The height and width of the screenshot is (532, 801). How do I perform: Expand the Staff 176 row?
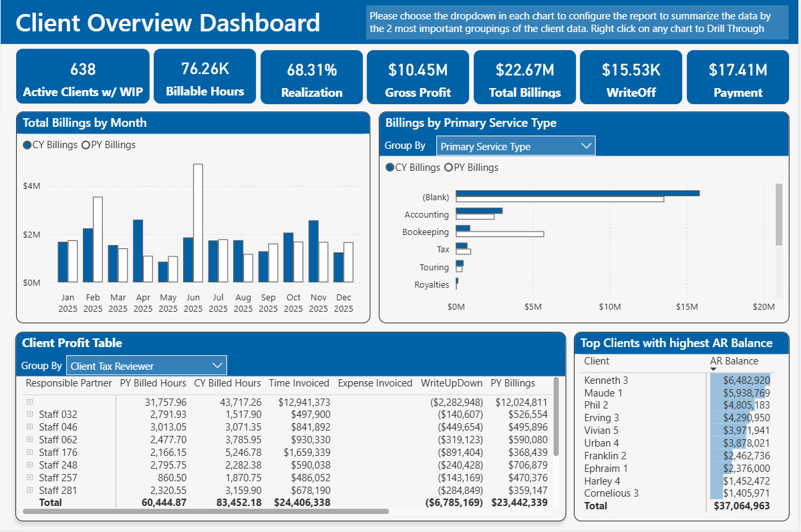point(29,453)
